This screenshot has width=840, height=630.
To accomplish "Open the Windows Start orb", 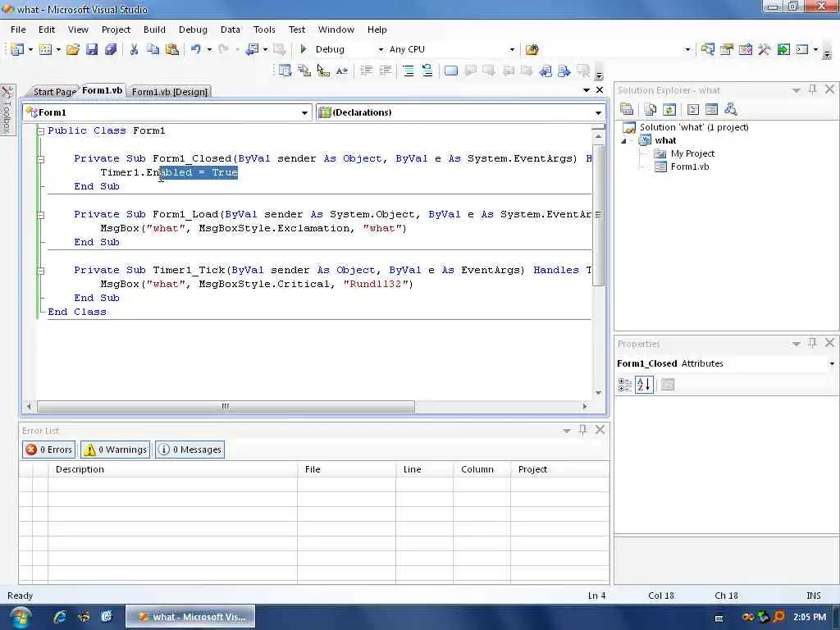I will click(x=21, y=617).
